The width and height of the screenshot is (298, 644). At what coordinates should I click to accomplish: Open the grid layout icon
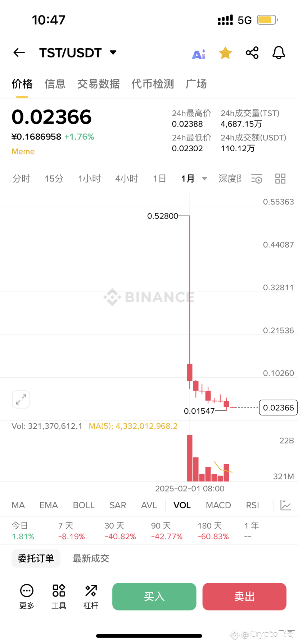tap(280, 179)
